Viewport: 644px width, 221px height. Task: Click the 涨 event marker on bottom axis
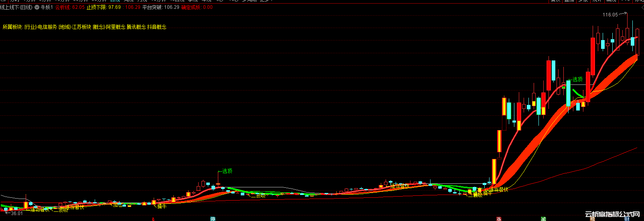click(x=499, y=219)
